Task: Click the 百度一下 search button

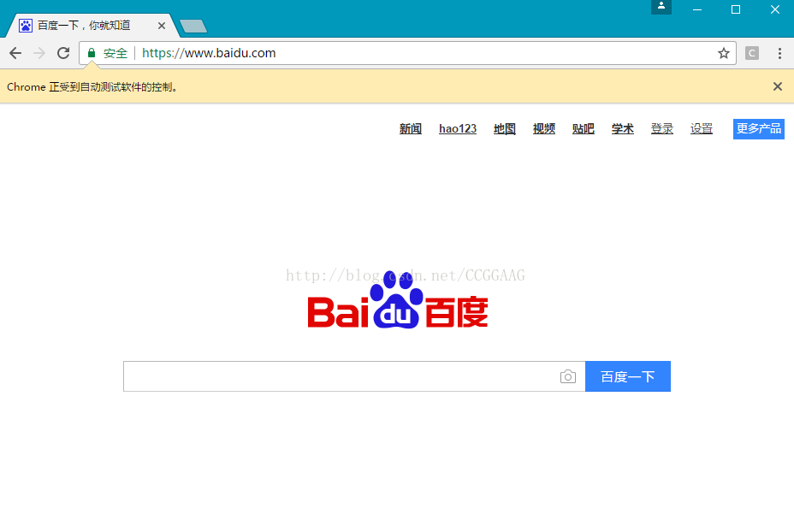Action: point(628,376)
